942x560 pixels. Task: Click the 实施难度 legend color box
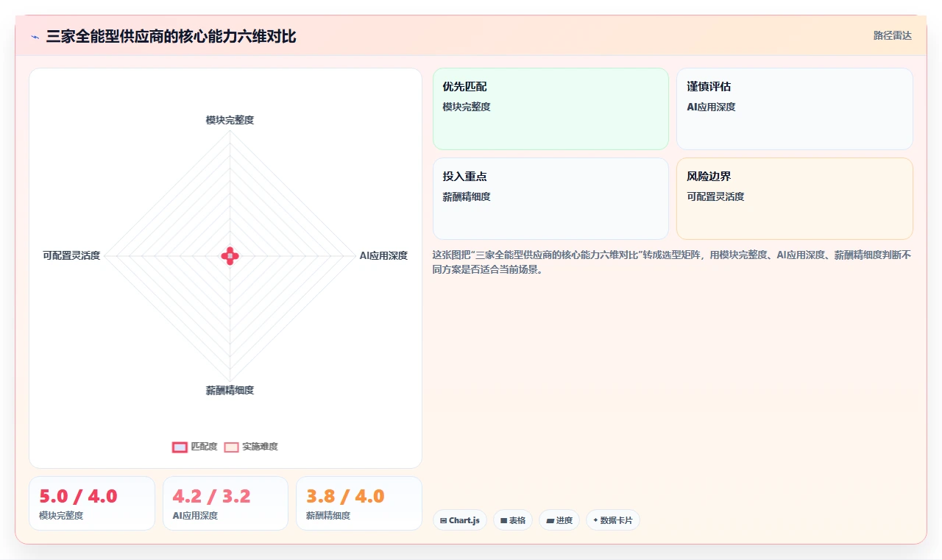click(232, 447)
